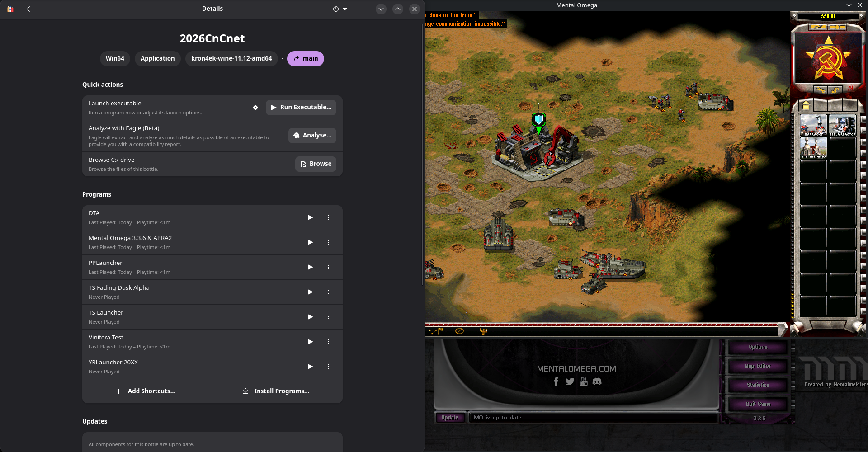Open the Facebook icon in Mental Omega launcher
The image size is (868, 452).
point(556,381)
